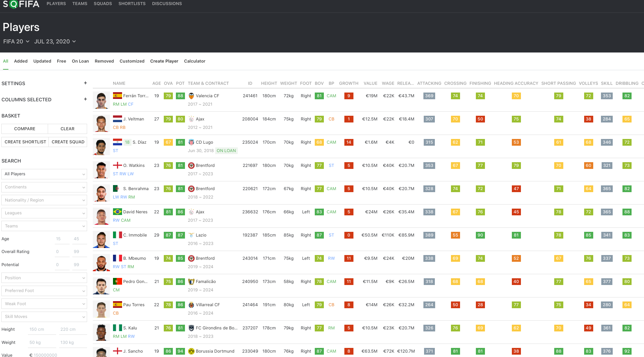Open the SOFIFA logo home link

click(x=21, y=4)
